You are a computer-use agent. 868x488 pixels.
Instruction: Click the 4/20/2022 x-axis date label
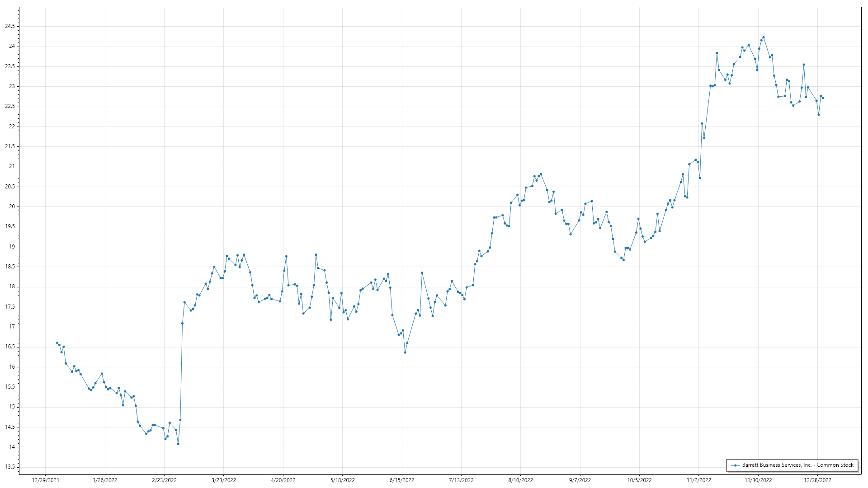(283, 480)
